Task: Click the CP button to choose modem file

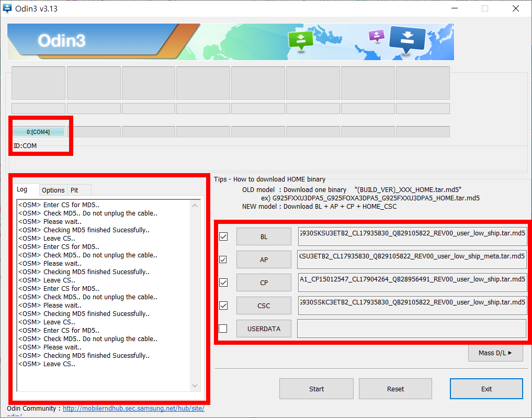Action: [264, 283]
